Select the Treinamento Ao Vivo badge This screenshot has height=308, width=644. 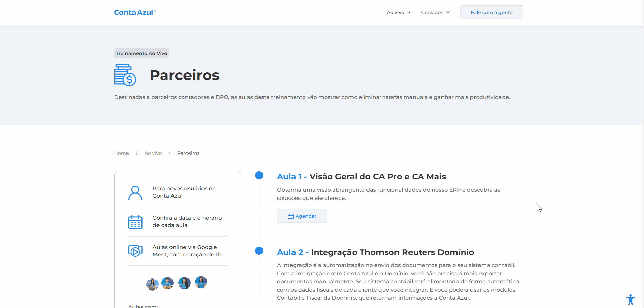[141, 53]
